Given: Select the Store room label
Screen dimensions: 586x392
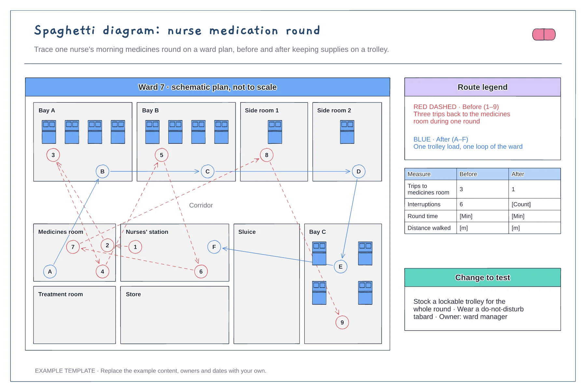Looking at the screenshot, I should point(133,294).
